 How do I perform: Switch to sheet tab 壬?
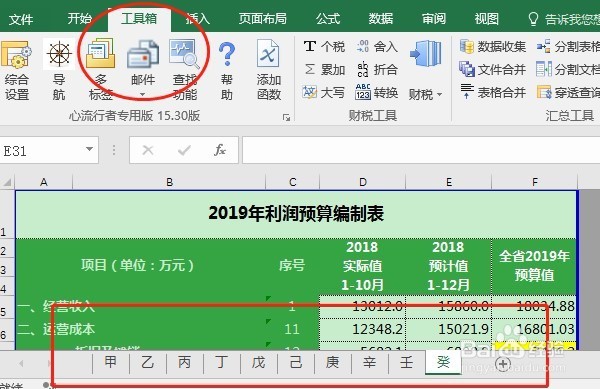click(406, 362)
